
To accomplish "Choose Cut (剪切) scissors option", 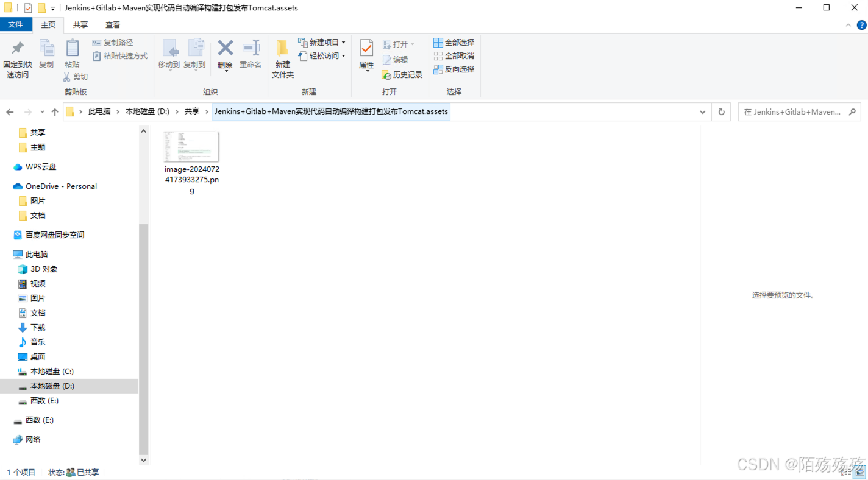I will 76,77.
